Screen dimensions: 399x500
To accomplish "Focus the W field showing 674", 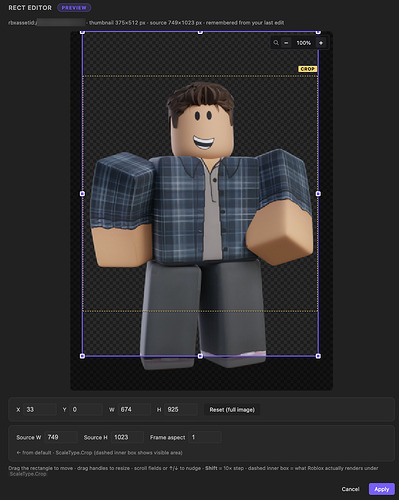I will click(134, 409).
